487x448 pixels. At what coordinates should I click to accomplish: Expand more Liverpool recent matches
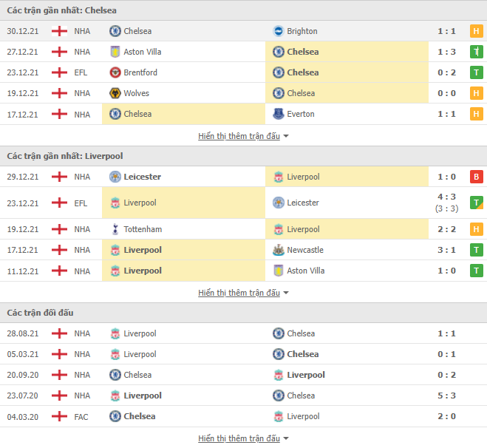[243, 293]
